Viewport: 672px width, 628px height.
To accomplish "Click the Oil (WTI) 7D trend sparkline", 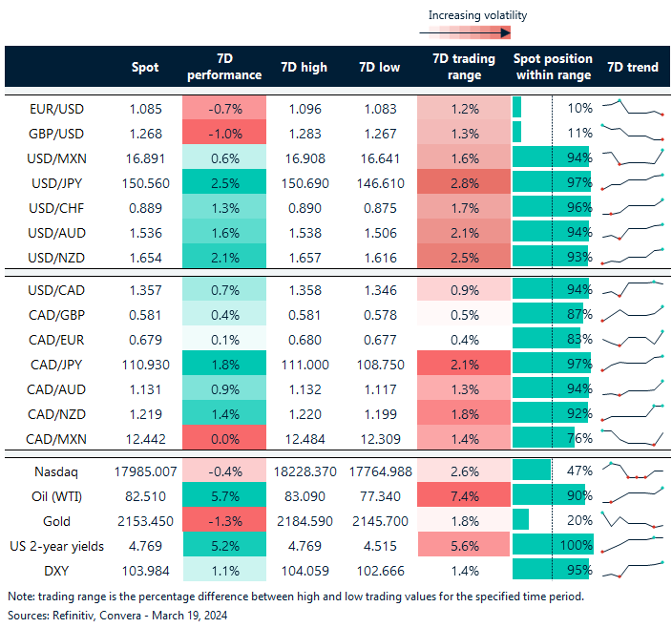I will click(x=632, y=495).
